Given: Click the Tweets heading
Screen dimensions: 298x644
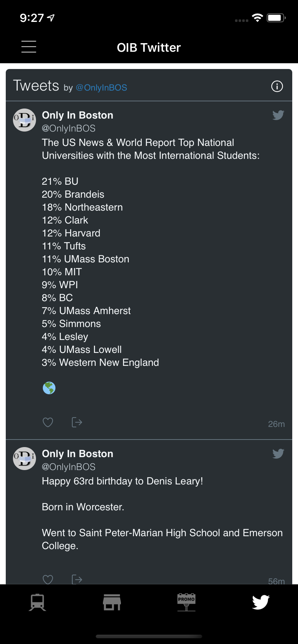Looking at the screenshot, I should pos(36,86).
